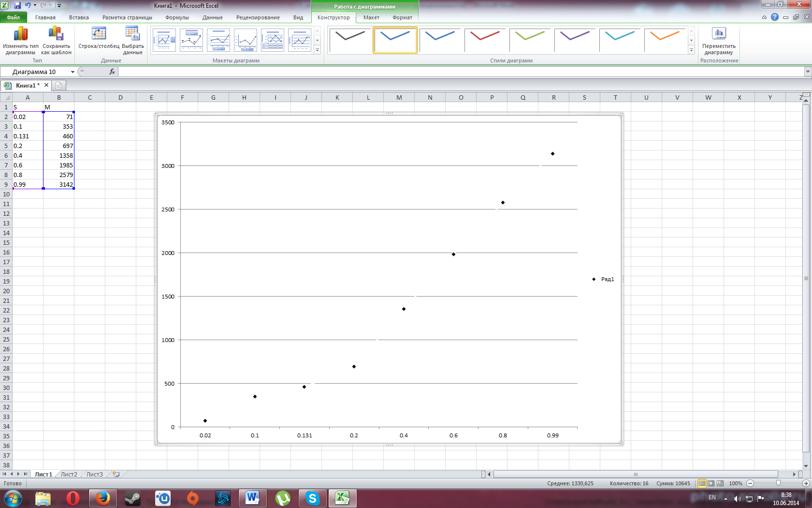812x508 pixels.
Task: Switch to sheet Лист2
Action: click(69, 474)
